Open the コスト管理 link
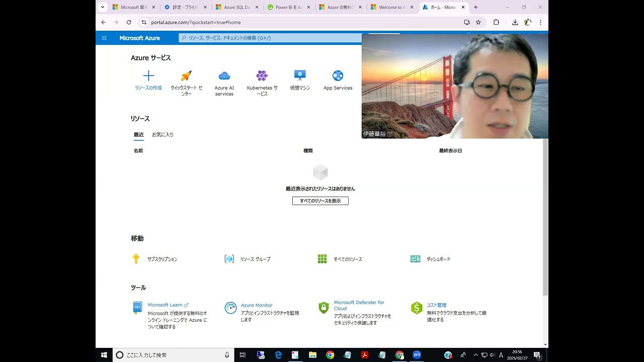Image resolution: width=644 pixels, height=362 pixels. [437, 305]
